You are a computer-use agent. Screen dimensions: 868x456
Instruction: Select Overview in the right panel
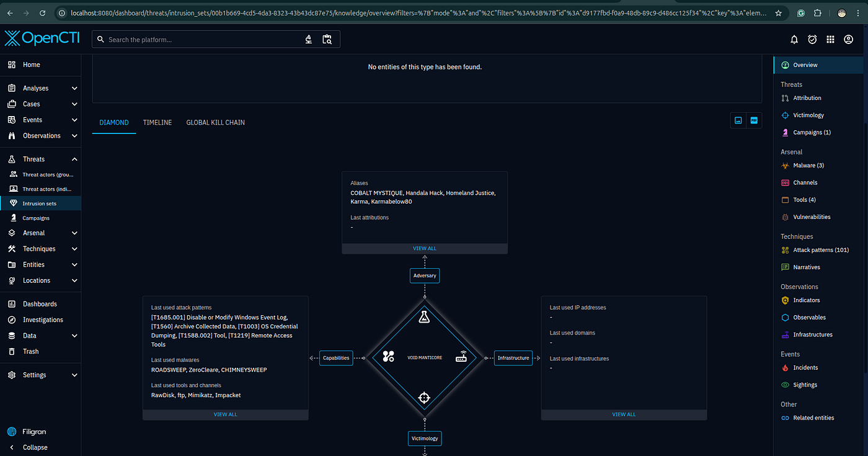pyautogui.click(x=818, y=65)
